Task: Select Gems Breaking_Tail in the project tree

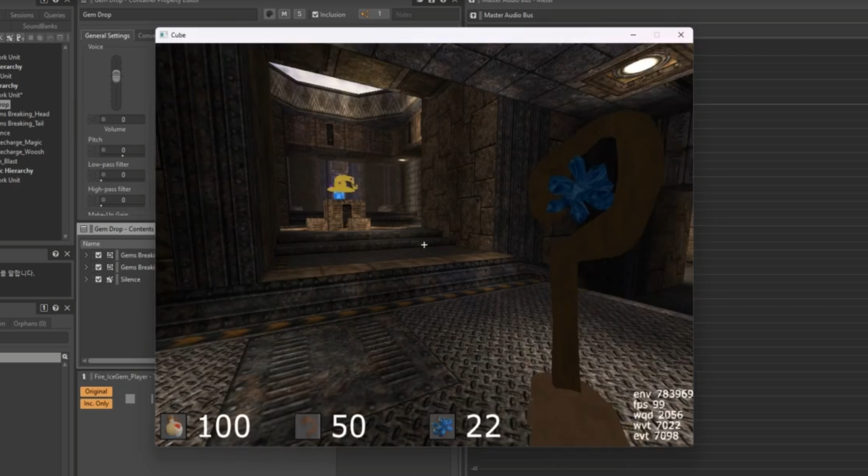Action: 22,123
